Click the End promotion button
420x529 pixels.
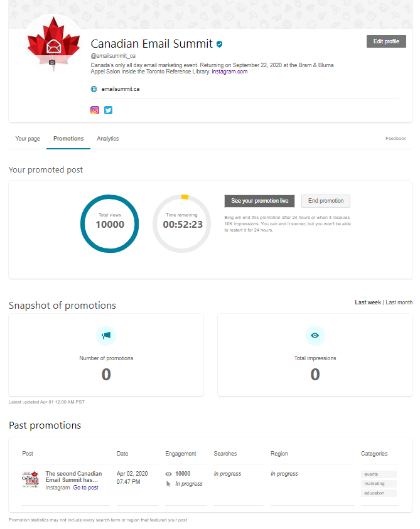coord(326,201)
